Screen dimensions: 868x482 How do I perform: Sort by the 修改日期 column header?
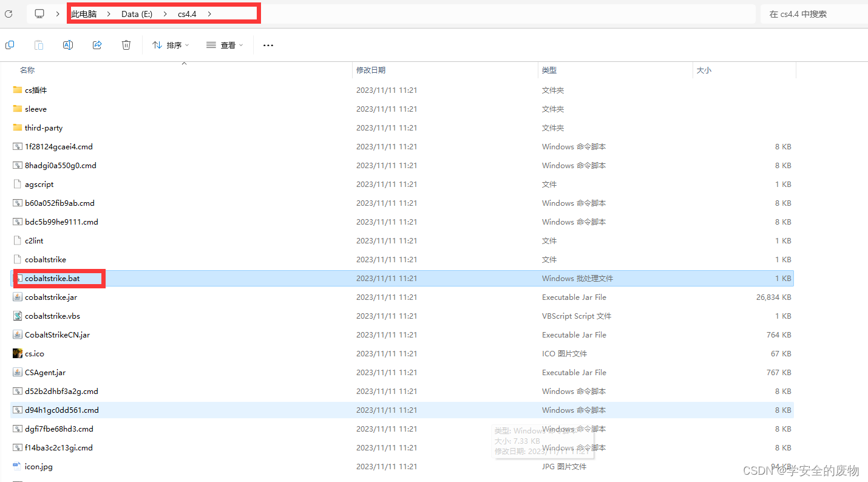pos(371,70)
